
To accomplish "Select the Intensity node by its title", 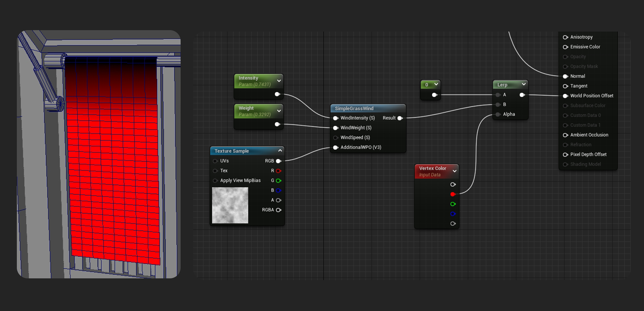I will click(248, 78).
